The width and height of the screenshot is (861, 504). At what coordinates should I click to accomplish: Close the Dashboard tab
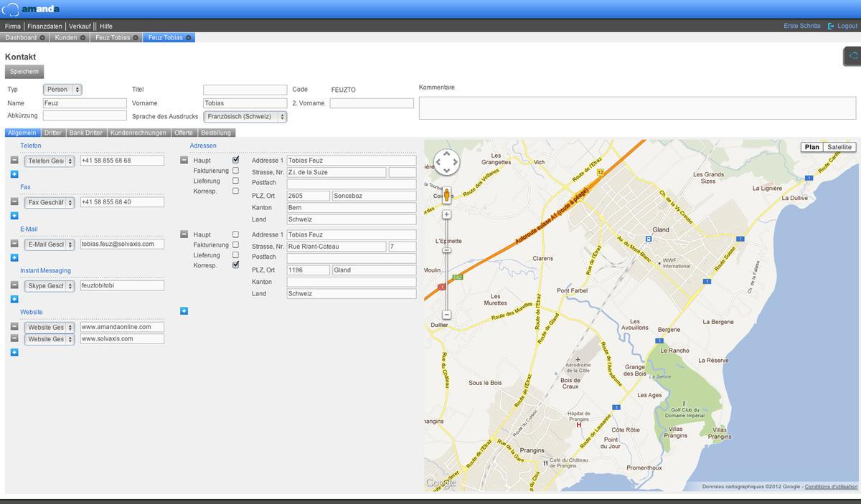[x=42, y=37]
